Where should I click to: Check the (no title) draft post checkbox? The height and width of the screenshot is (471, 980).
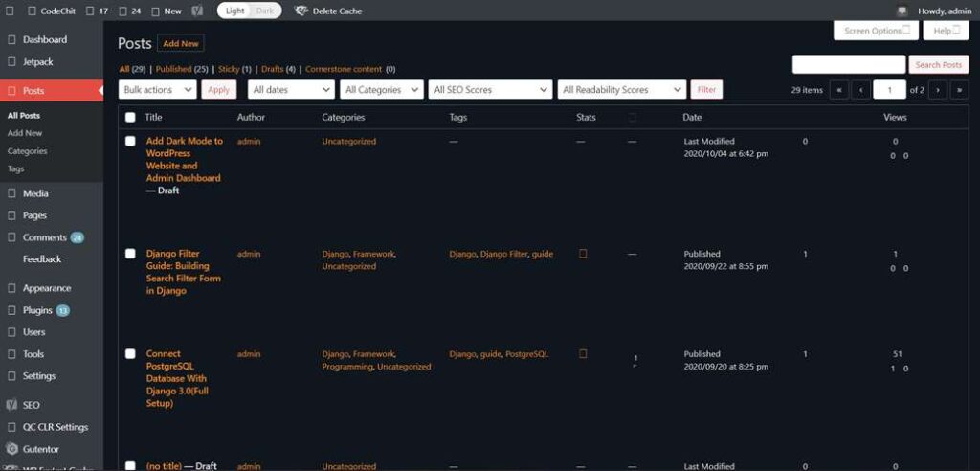[x=130, y=465]
